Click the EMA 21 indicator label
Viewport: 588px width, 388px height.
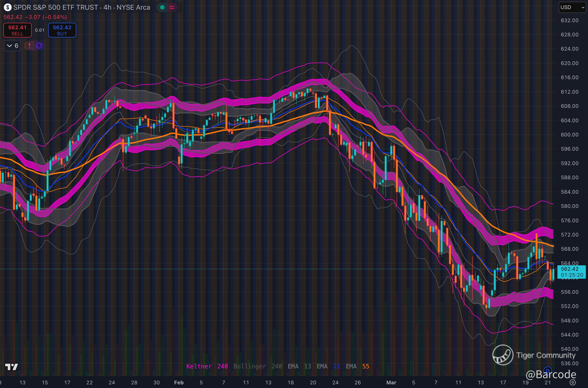pos(328,366)
